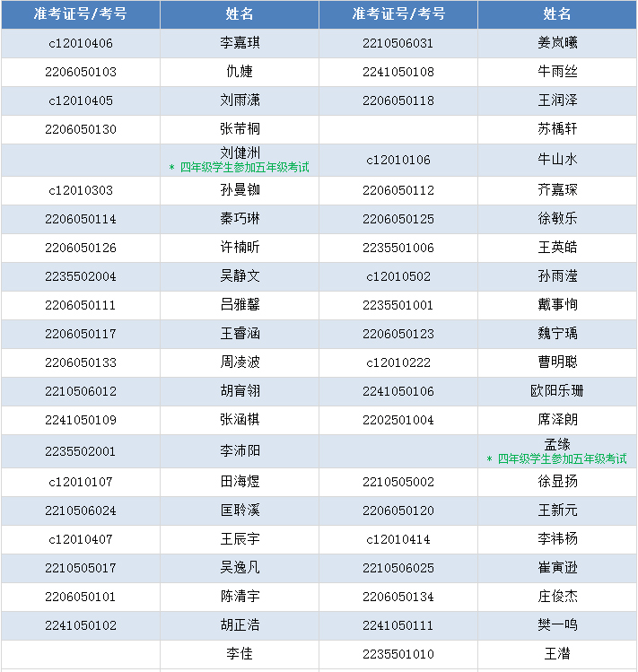Click the name 王新元
The image size is (638, 672).
557,511
